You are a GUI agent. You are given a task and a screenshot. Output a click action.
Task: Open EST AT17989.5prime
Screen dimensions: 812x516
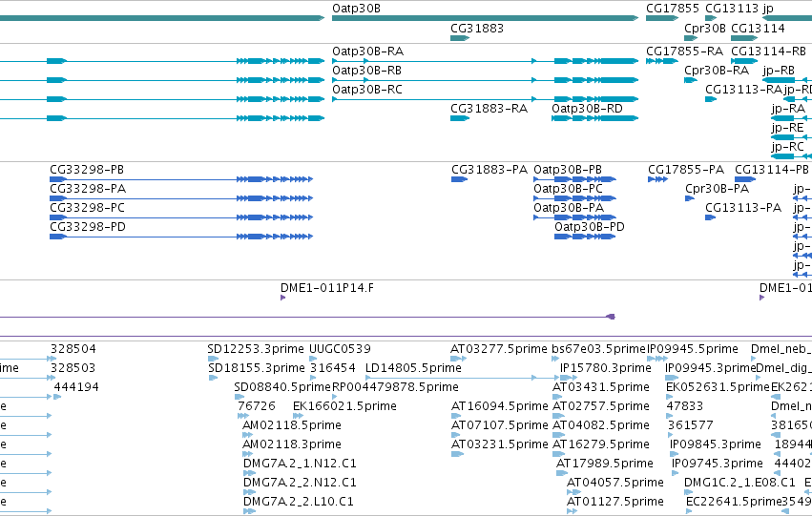[x=604, y=464]
